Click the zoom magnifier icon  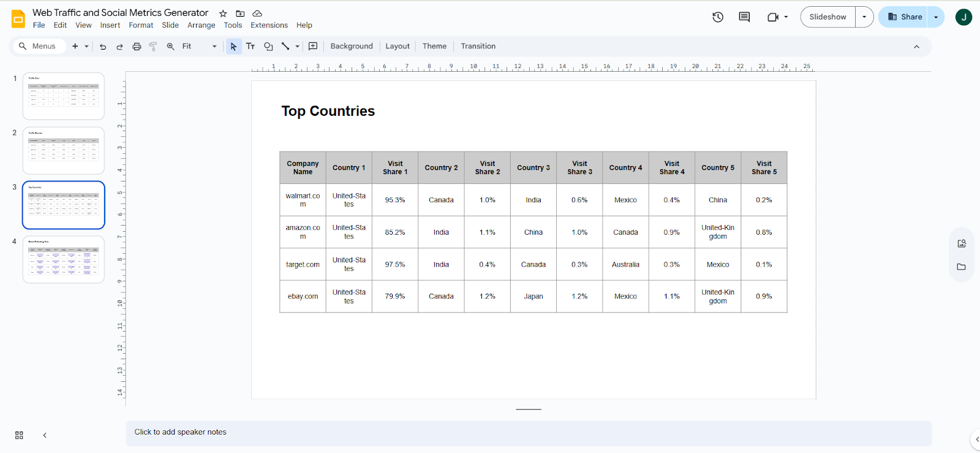tap(171, 46)
